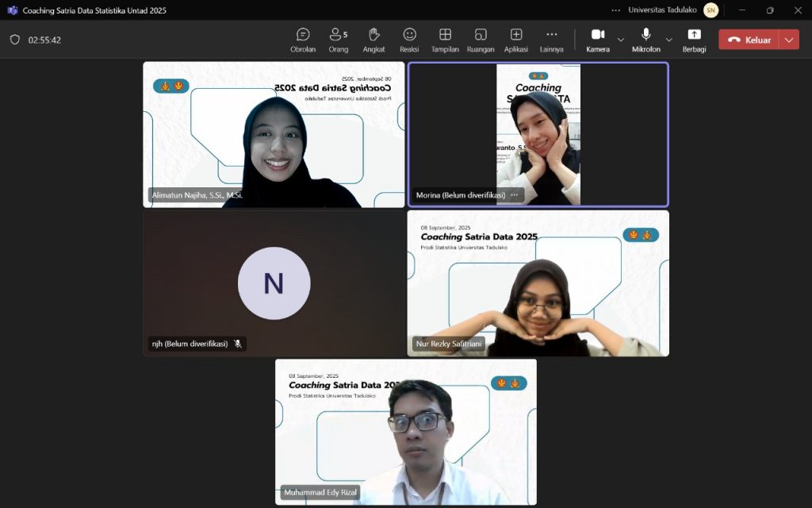The image size is (812, 508).
Task: Open the Reaksi reactions menu
Action: point(409,40)
